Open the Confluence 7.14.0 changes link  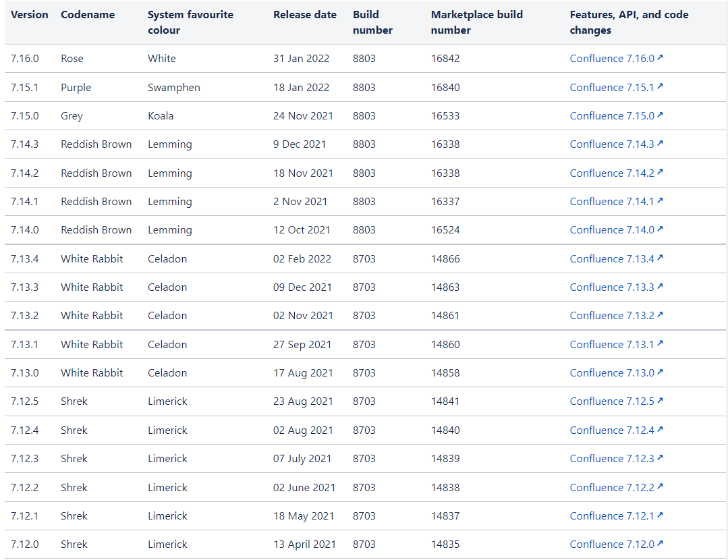point(611,229)
